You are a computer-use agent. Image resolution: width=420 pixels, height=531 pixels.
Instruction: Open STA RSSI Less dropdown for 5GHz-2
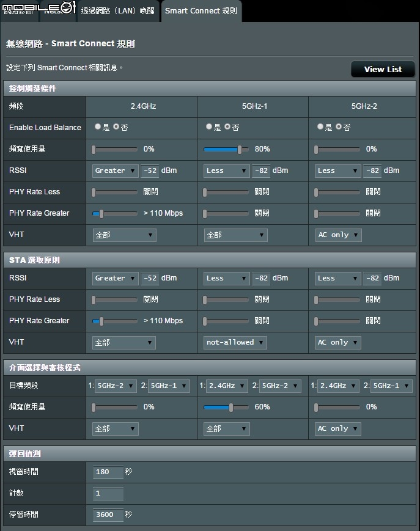(337, 279)
